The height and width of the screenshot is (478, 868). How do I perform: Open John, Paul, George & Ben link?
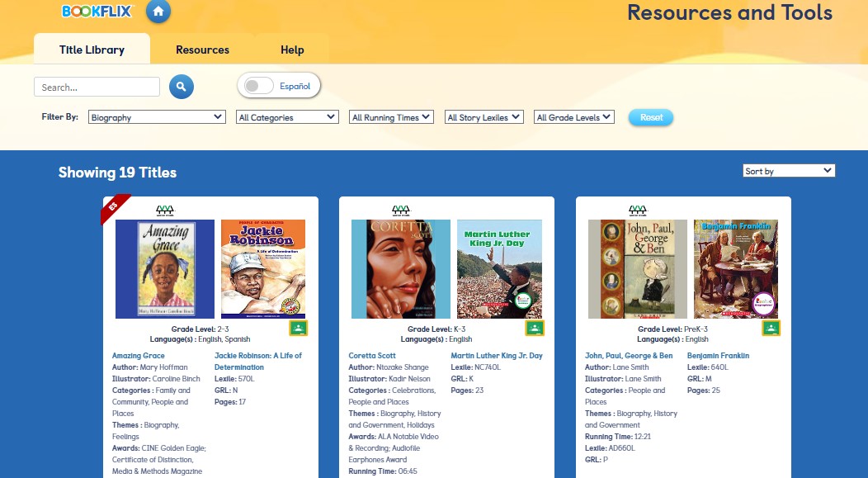[x=629, y=356]
